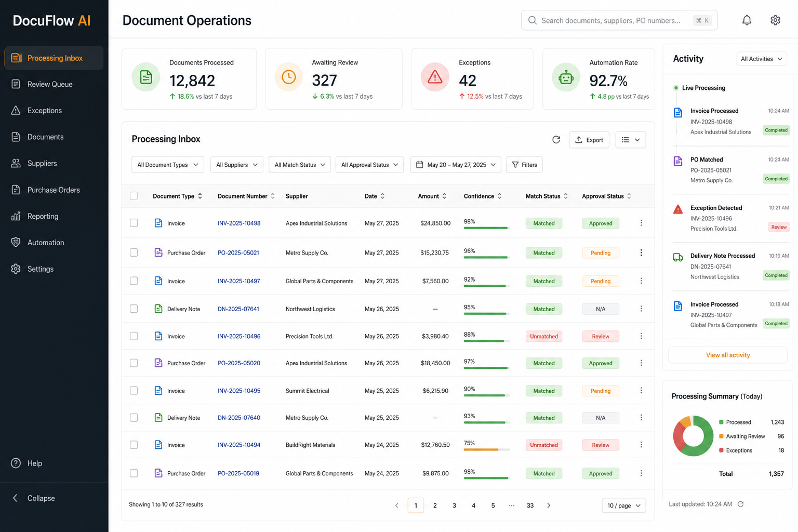Open All Suppliers filter dropdown
This screenshot has width=798, height=532.
point(237,165)
